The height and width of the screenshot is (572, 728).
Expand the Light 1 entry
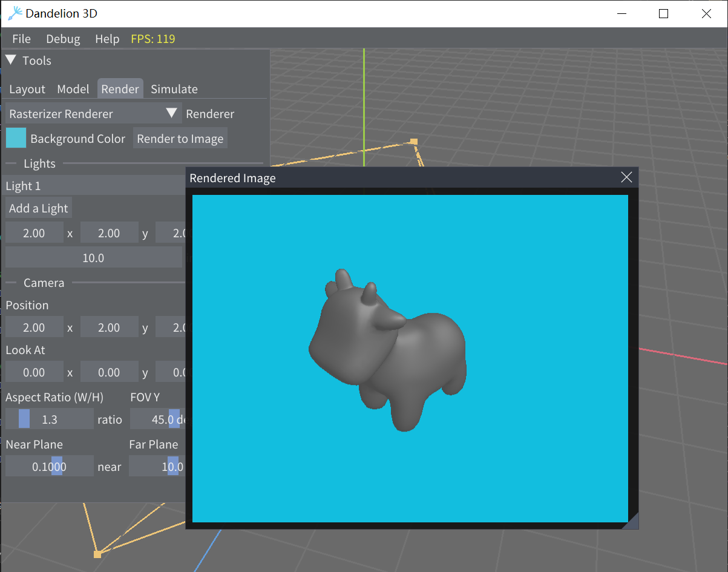point(94,186)
